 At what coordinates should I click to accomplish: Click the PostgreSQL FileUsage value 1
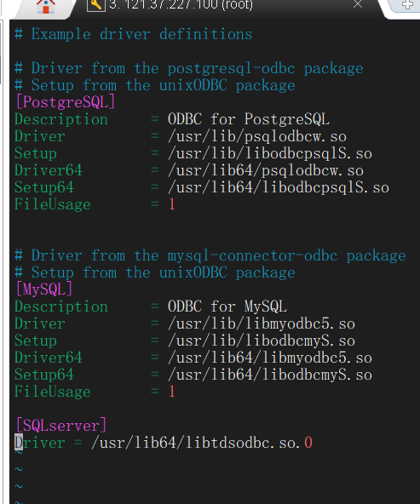coord(172,204)
